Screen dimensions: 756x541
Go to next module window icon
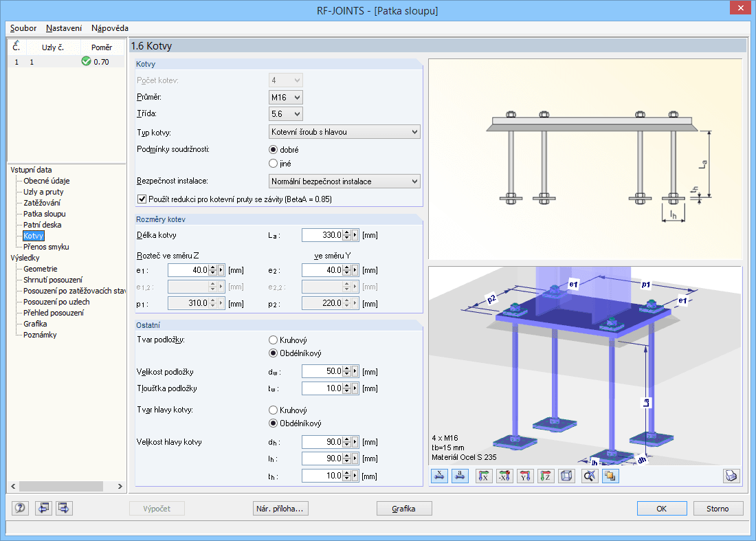point(64,508)
